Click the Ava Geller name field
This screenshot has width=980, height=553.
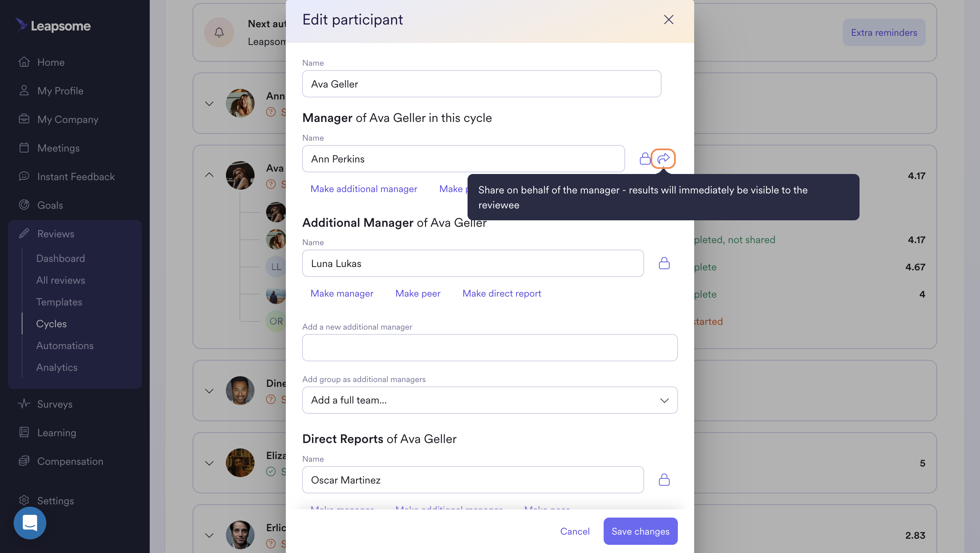pyautogui.click(x=481, y=84)
